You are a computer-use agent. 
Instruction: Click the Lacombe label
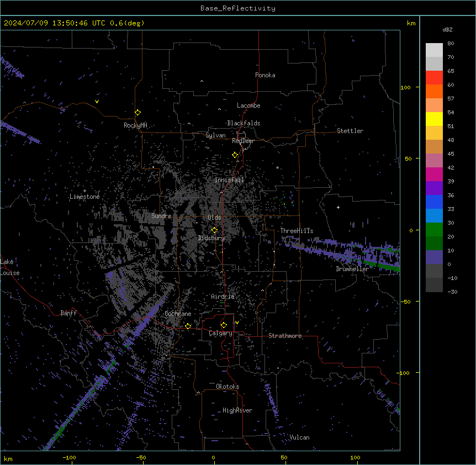click(248, 105)
